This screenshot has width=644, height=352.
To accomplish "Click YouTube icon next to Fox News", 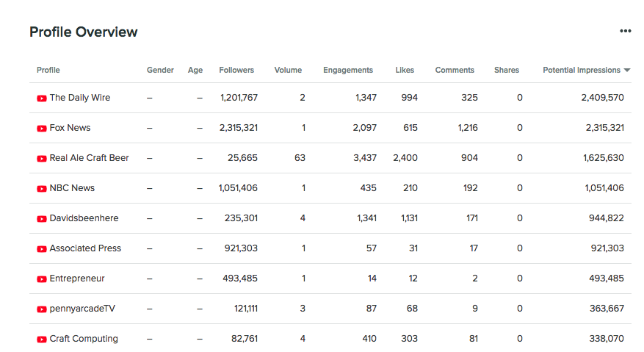I will [42, 129].
